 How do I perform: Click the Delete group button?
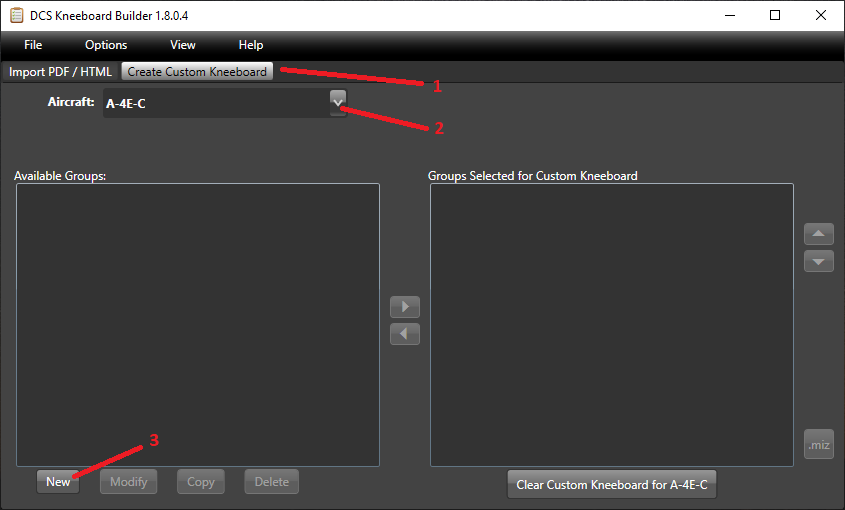click(x=272, y=481)
